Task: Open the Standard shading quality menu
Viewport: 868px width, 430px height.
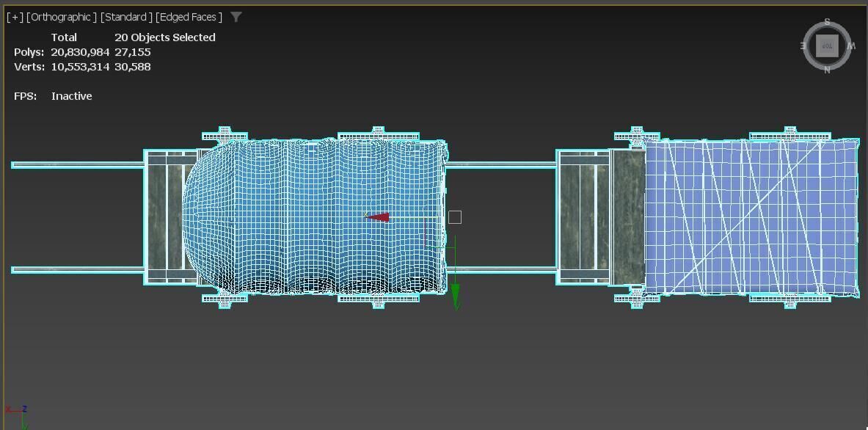Action: 127,17
